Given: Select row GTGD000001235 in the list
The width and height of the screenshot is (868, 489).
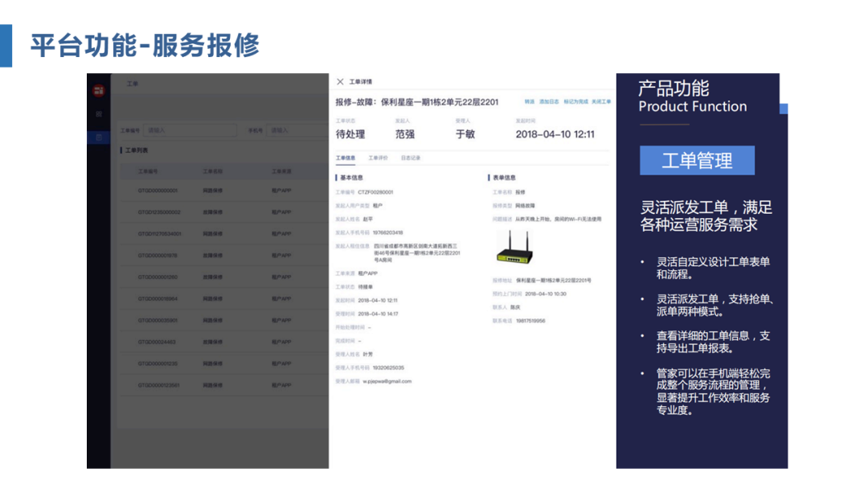Looking at the screenshot, I should (224, 364).
